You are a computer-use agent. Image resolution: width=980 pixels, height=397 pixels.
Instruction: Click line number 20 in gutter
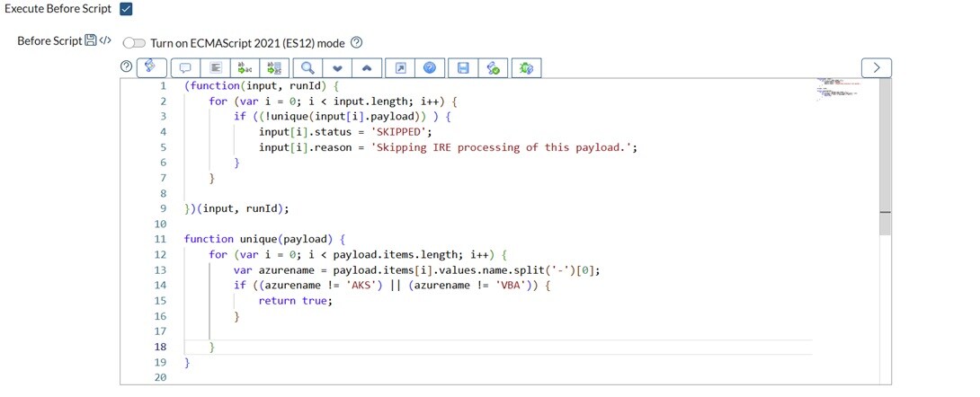(160, 377)
